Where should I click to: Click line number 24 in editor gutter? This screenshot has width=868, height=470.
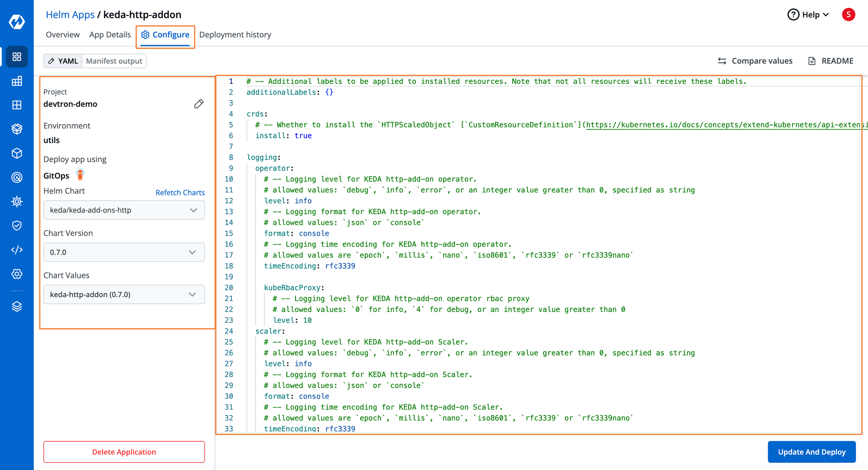[x=229, y=331]
